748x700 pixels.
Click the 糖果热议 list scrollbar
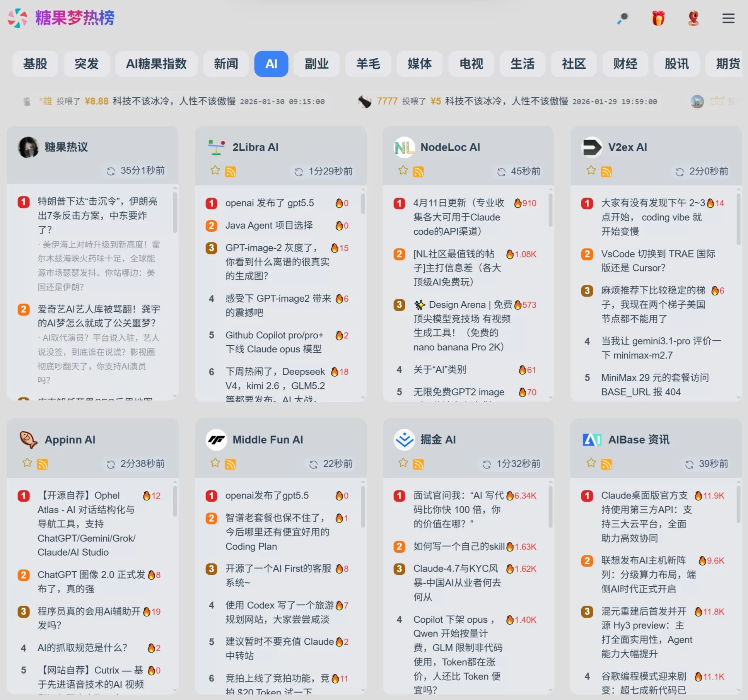pos(175,212)
